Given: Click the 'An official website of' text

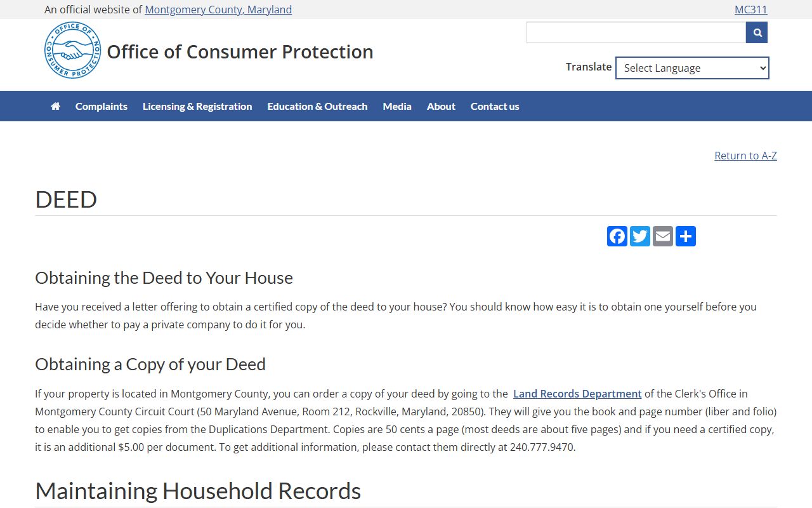Looking at the screenshot, I should [x=93, y=10].
